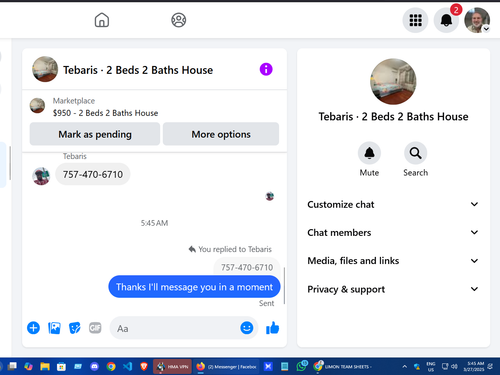Click the 5:45 AM timestamp in chat
Viewport: 500px width, 375px height.
click(x=154, y=223)
